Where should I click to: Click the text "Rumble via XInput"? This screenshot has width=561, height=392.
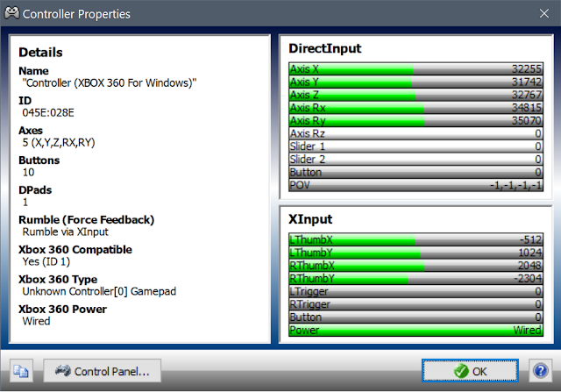65,232
